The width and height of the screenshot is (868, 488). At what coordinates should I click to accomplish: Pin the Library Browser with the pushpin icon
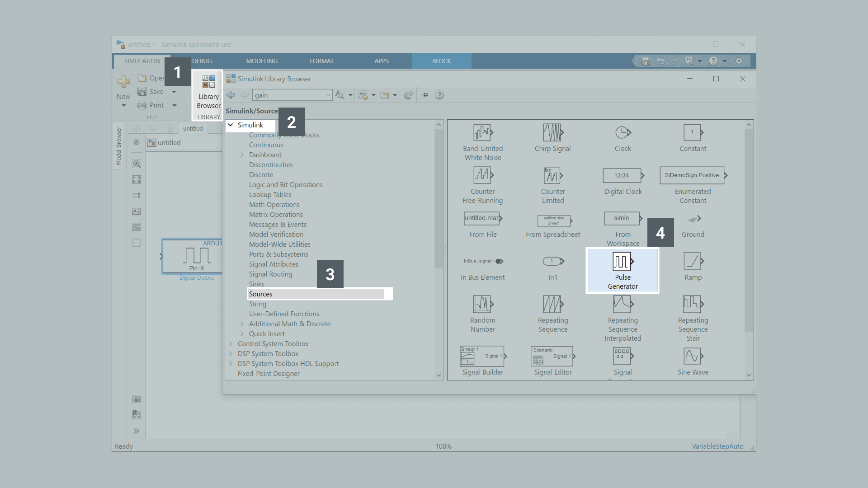425,95
